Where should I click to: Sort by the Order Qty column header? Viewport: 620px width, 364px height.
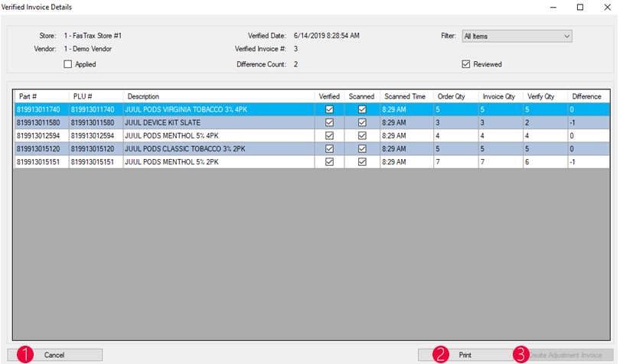456,96
